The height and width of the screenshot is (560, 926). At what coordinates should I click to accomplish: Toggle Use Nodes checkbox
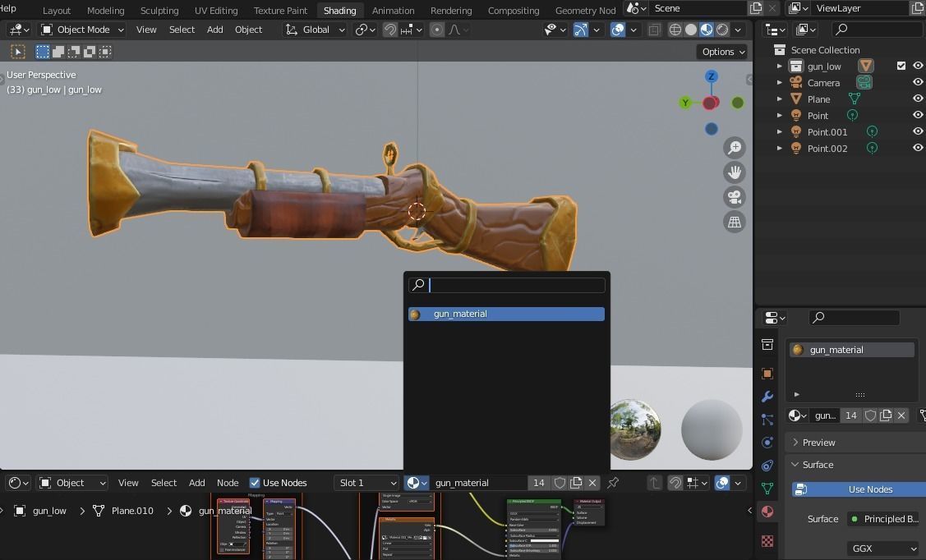pyautogui.click(x=255, y=483)
